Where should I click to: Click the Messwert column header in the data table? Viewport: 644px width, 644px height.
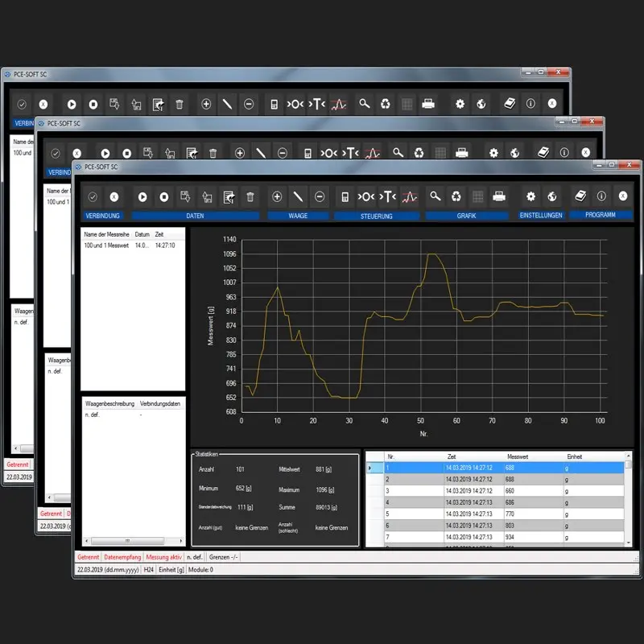(x=518, y=456)
